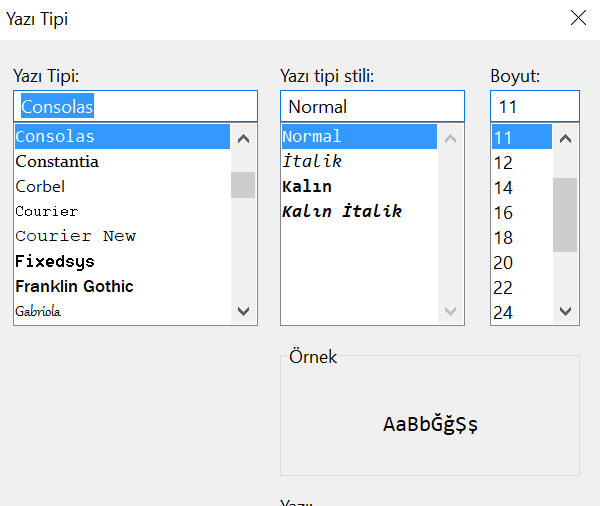
Task: Choose İtalik font style
Action: coord(312,161)
